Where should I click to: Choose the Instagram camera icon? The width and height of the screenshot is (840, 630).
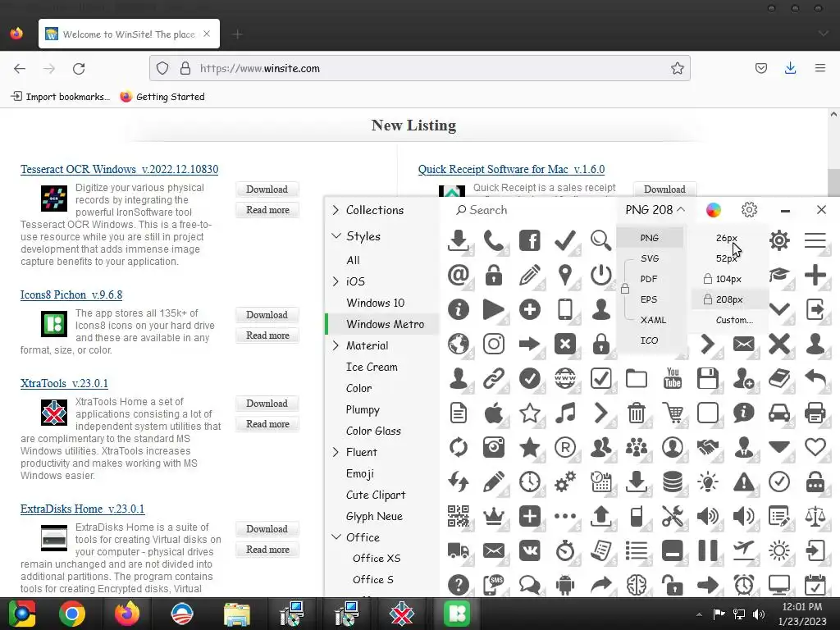coord(493,344)
